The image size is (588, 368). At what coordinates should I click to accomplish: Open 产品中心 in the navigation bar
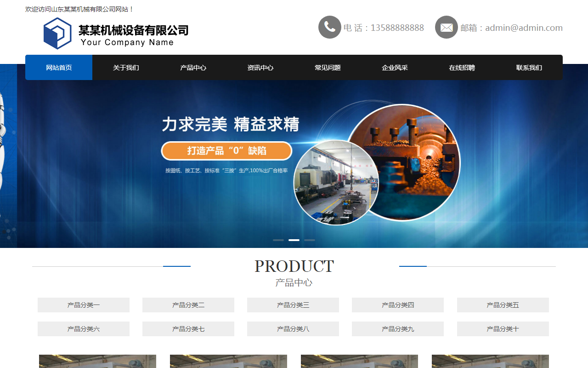pos(193,68)
